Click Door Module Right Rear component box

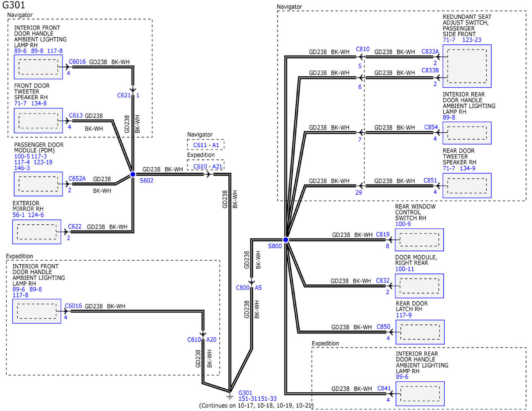click(x=419, y=286)
